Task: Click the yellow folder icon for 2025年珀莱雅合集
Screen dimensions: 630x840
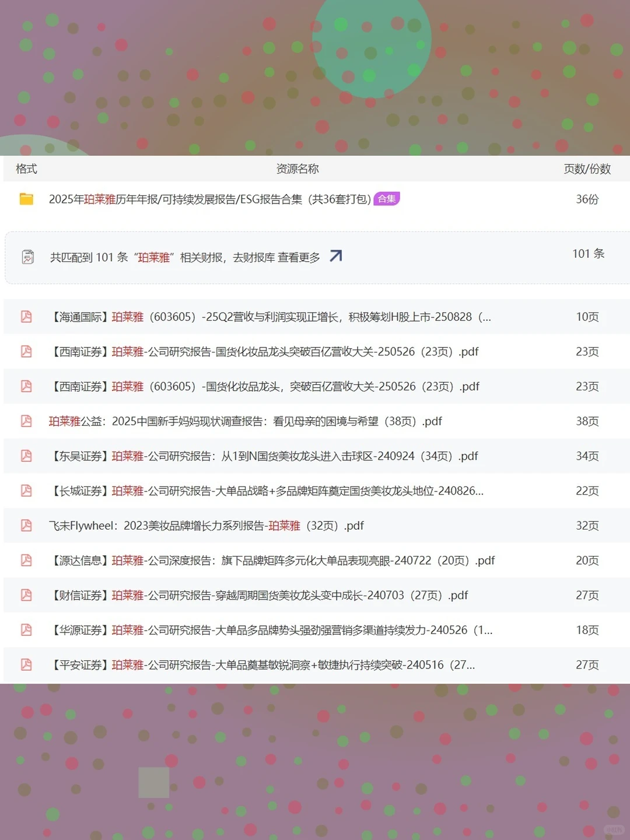Action: point(26,199)
